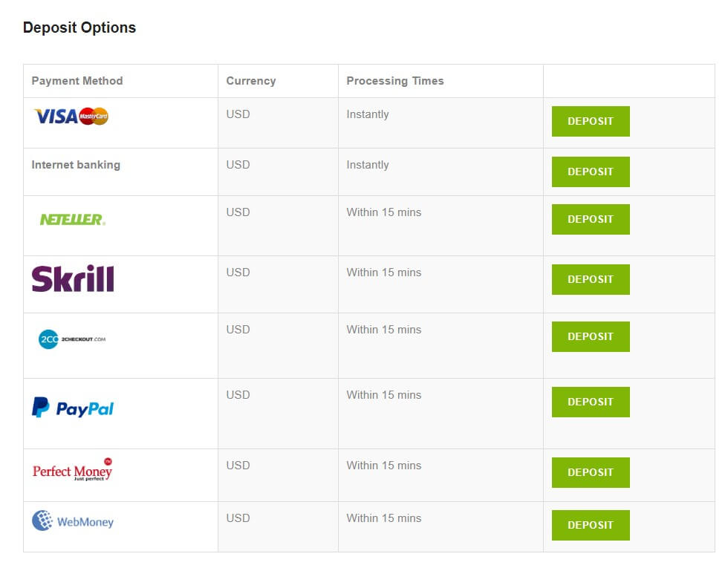This screenshot has height=571, width=728.
Task: Click the Visa MasterCard logo
Action: 71,116
